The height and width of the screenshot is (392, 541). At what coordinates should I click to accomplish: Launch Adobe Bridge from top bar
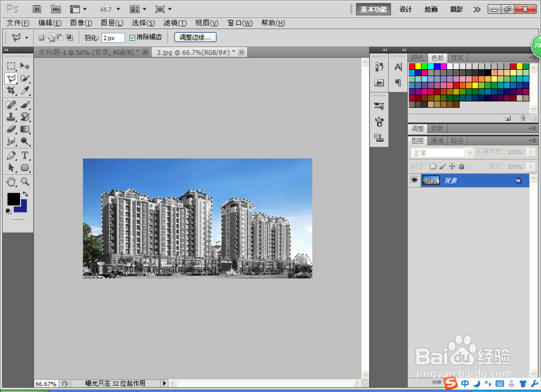tap(37, 9)
